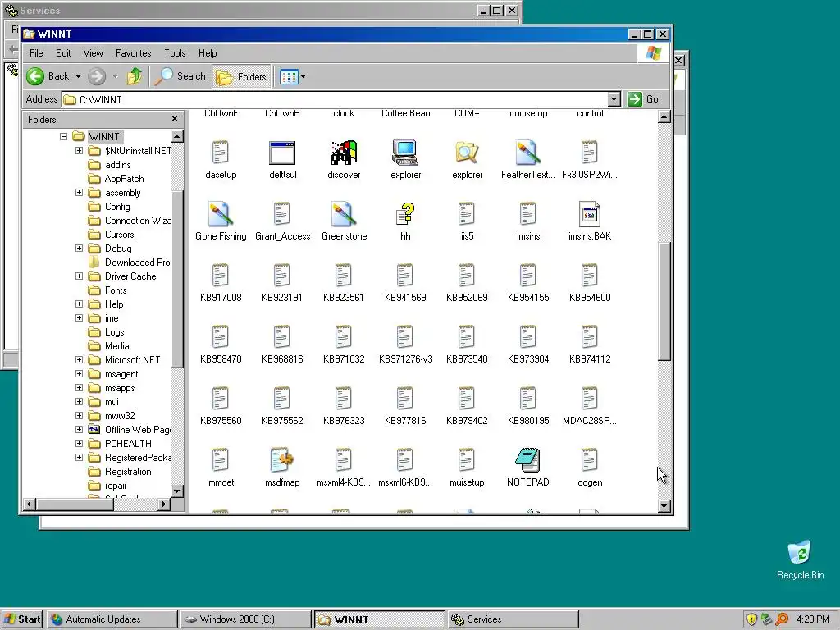Close the Folders pane

click(175, 119)
